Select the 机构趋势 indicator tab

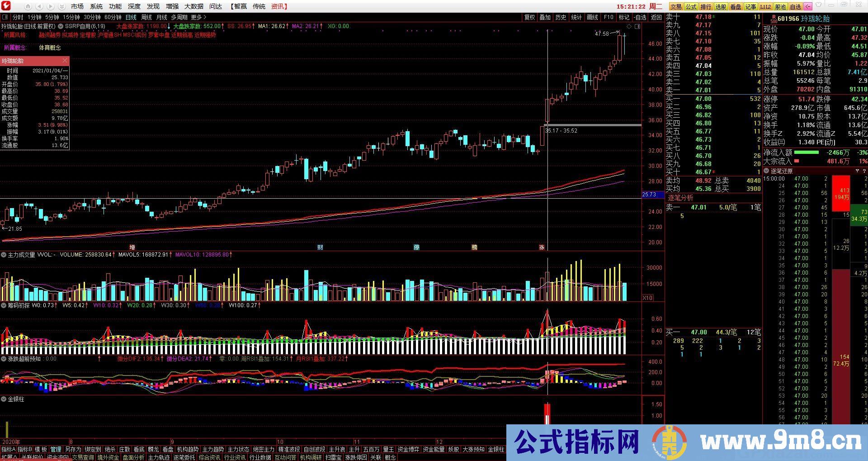188,449
